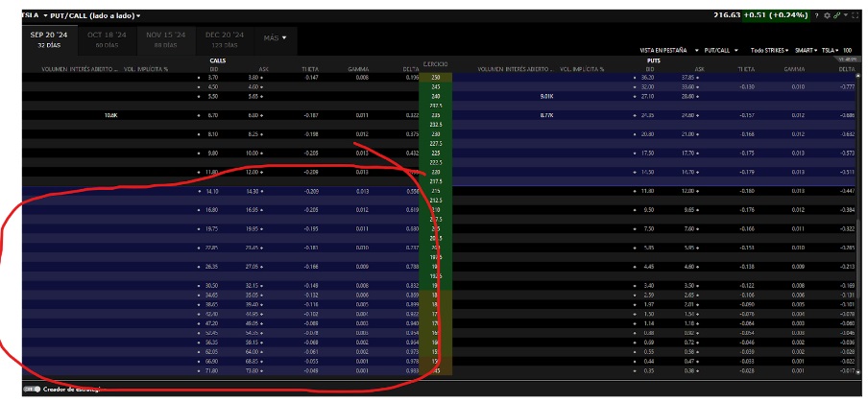The height and width of the screenshot is (402, 868).
Task: Click the fullscreen expand icon
Action: coord(855,15)
